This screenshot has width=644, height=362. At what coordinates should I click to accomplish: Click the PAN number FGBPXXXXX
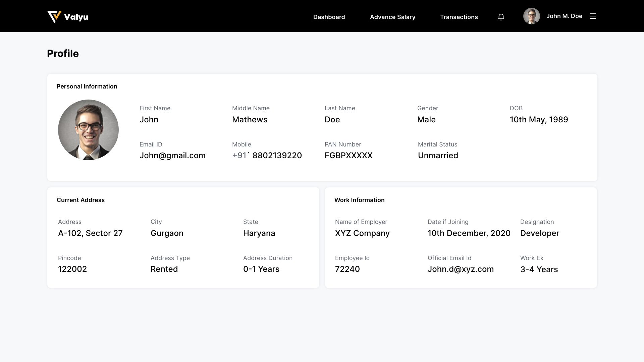348,156
